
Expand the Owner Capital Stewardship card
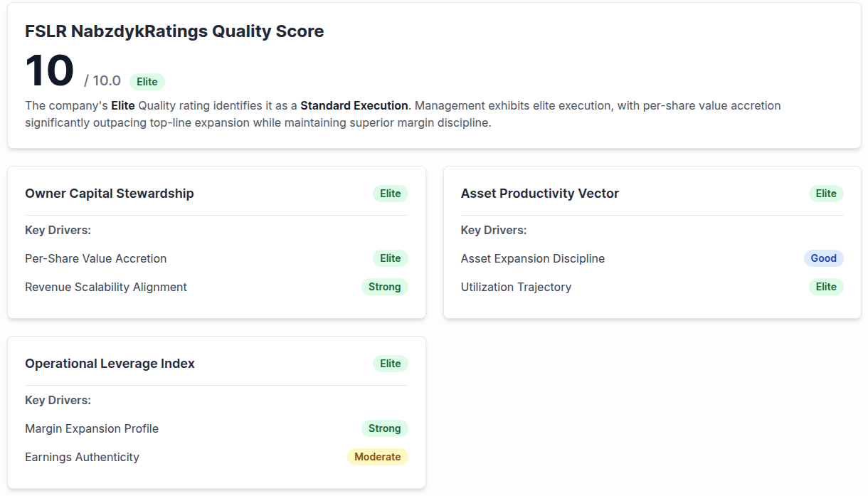click(109, 193)
